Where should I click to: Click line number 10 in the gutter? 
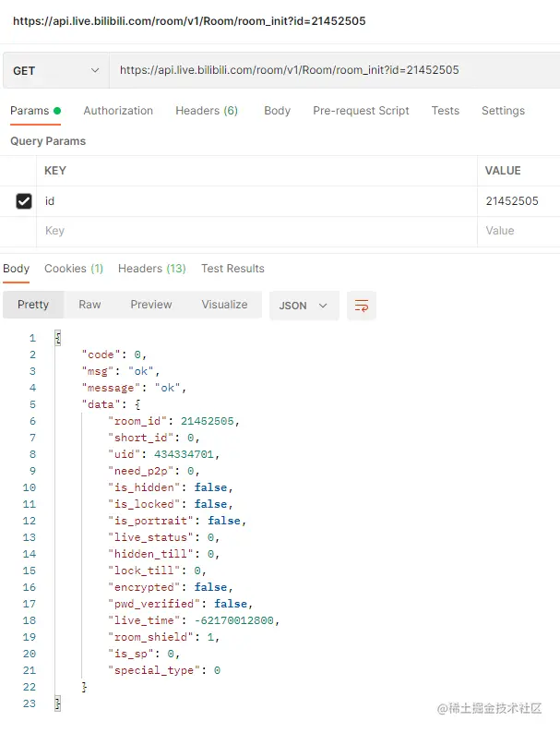(29, 487)
